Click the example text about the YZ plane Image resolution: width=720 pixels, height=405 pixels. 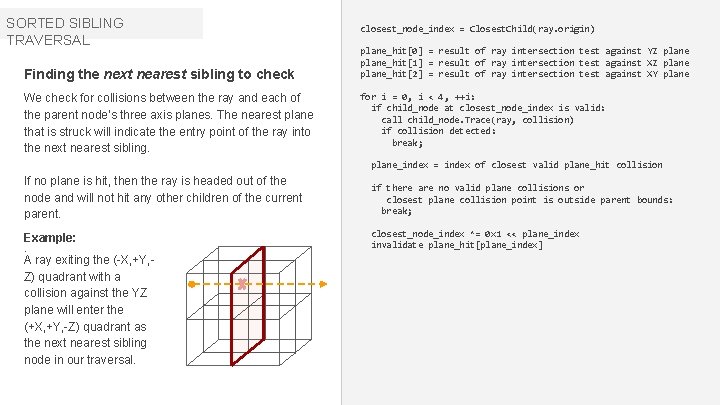point(89,310)
